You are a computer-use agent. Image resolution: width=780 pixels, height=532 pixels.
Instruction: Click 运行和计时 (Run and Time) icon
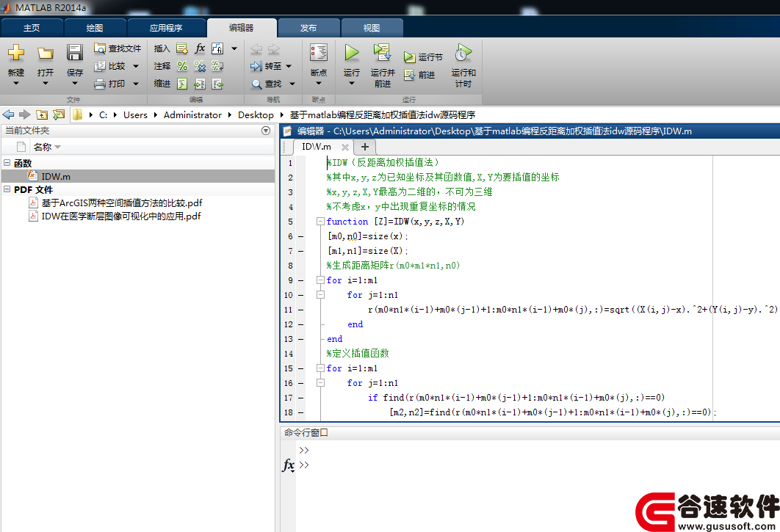(463, 52)
